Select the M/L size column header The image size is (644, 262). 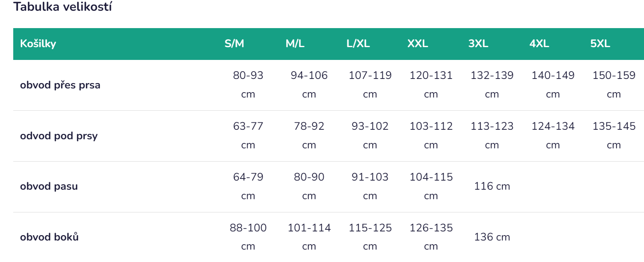(295, 44)
